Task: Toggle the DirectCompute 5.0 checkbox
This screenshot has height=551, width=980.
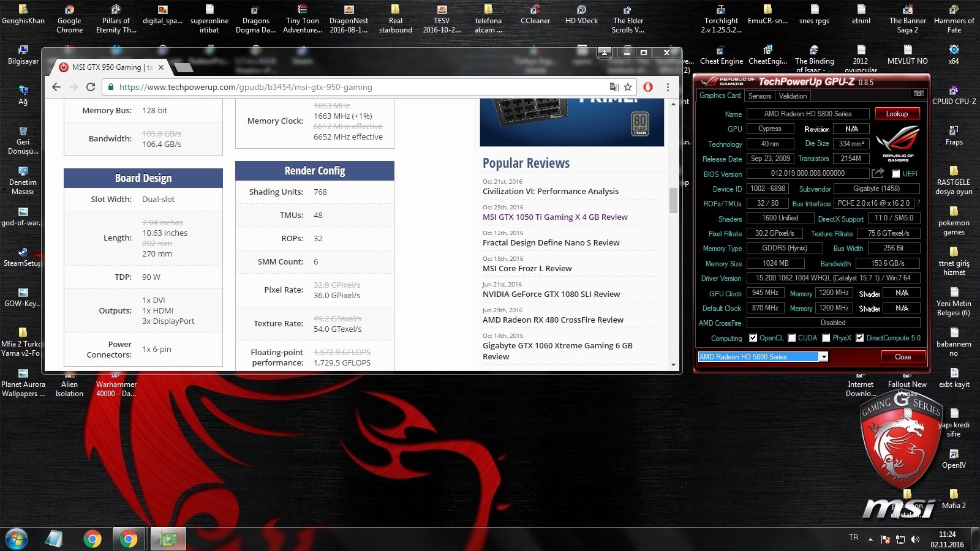Action: 860,338
